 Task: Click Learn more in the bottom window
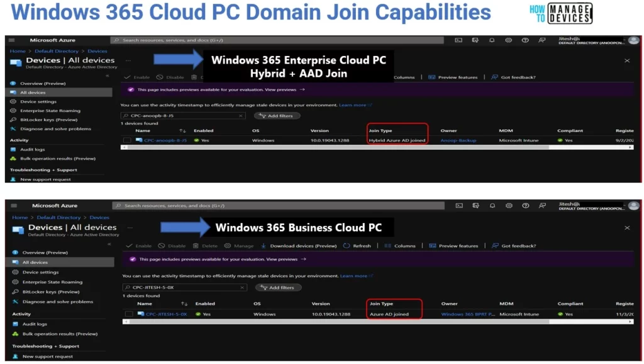[x=353, y=276]
